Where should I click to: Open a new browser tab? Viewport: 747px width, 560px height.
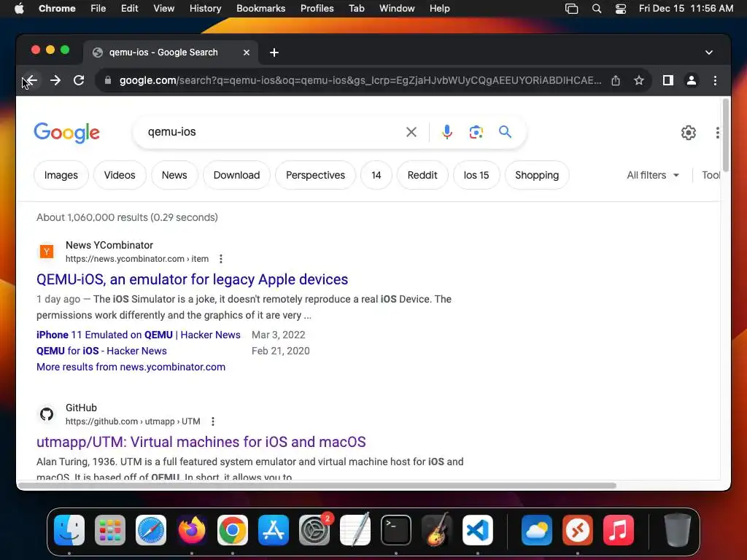[274, 52]
